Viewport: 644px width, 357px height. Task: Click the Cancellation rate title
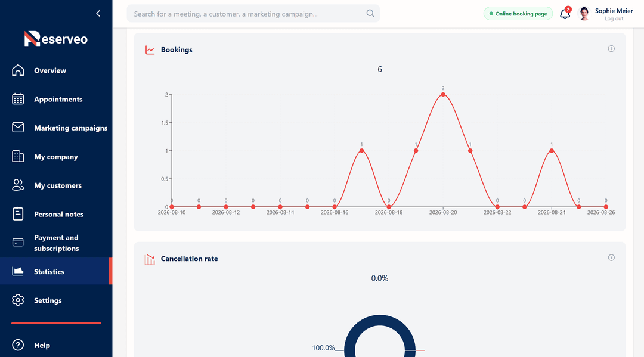pyautogui.click(x=190, y=259)
